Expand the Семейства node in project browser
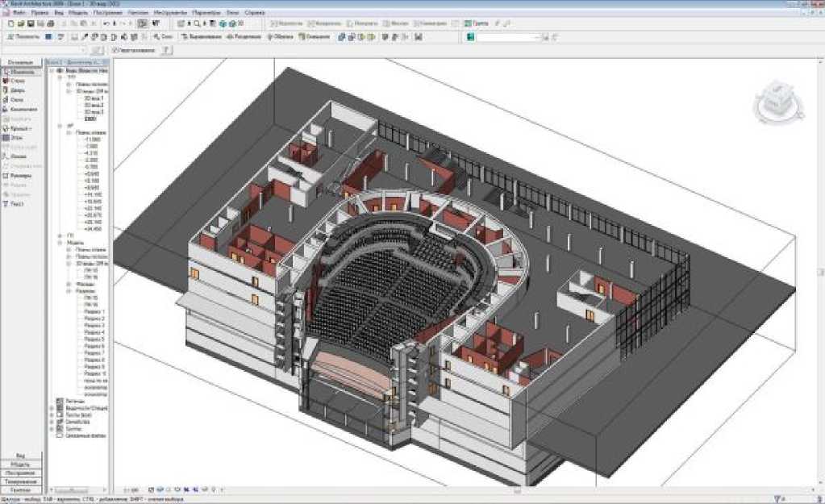 click(52, 422)
